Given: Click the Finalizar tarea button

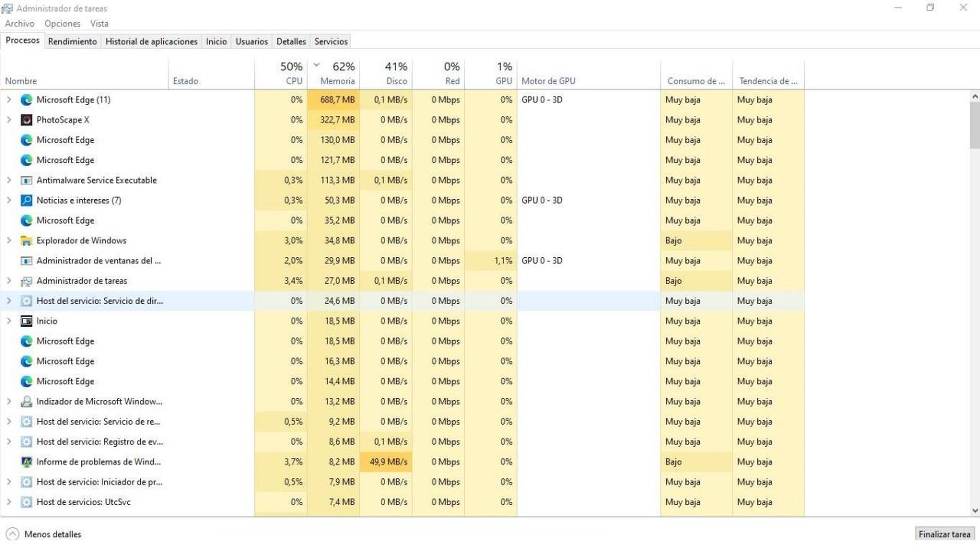Looking at the screenshot, I should [x=945, y=534].
